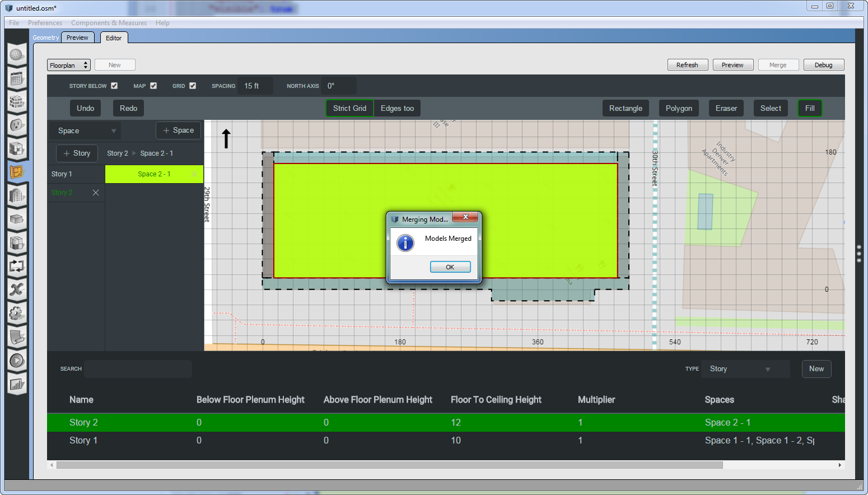
Task: Delete Story 2 with its X icon
Action: pyautogui.click(x=96, y=193)
